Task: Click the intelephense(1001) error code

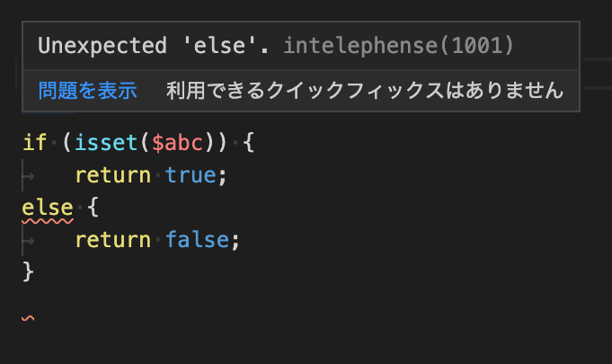Action: point(398,46)
